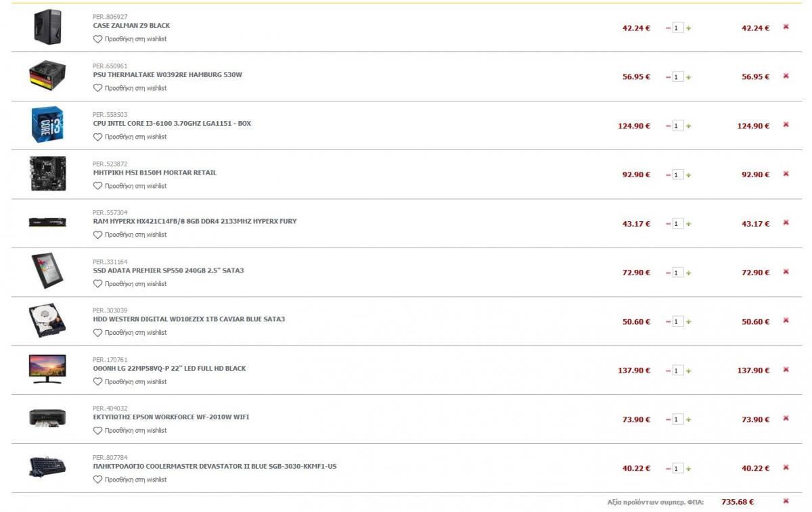Open CPU INTEL CORE I3-6100 product link
Viewport: 812px width, 512px height.
(x=172, y=124)
